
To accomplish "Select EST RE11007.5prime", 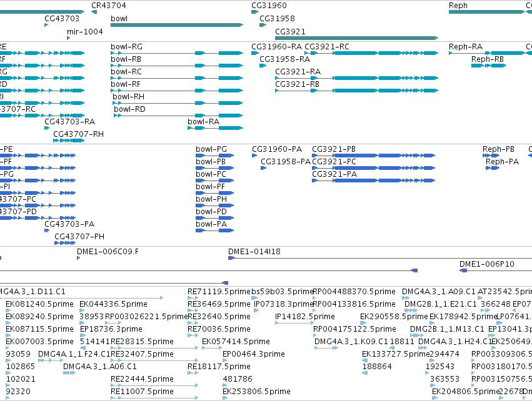I will pos(154,398).
